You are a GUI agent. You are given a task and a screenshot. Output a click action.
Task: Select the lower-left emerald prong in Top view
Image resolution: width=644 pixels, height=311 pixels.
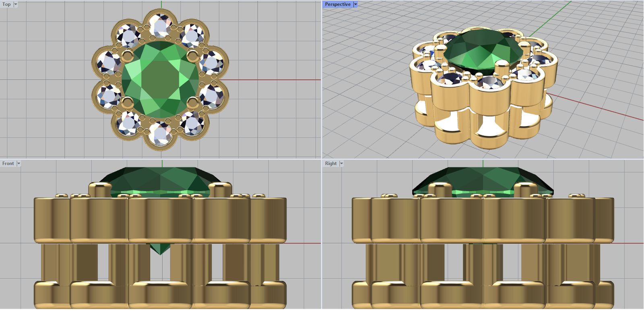(127, 102)
